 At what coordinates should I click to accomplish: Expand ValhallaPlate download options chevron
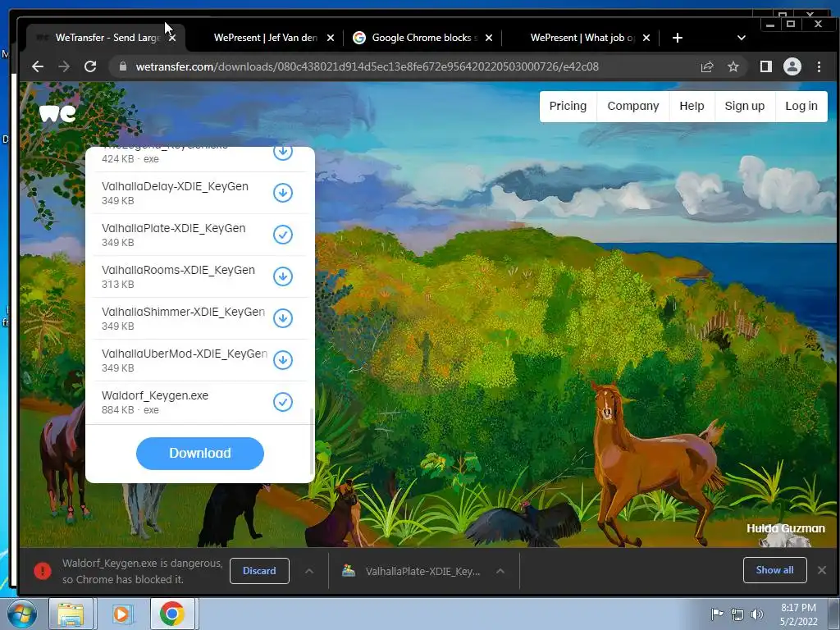pos(500,571)
